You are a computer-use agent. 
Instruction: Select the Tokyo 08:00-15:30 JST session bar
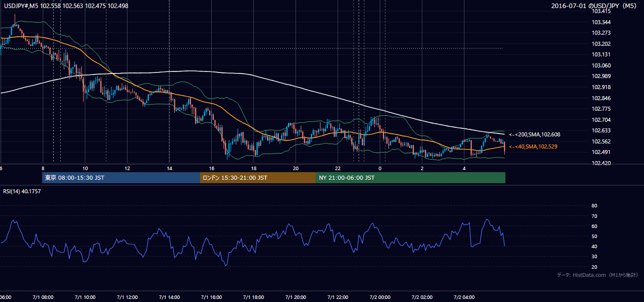121,178
